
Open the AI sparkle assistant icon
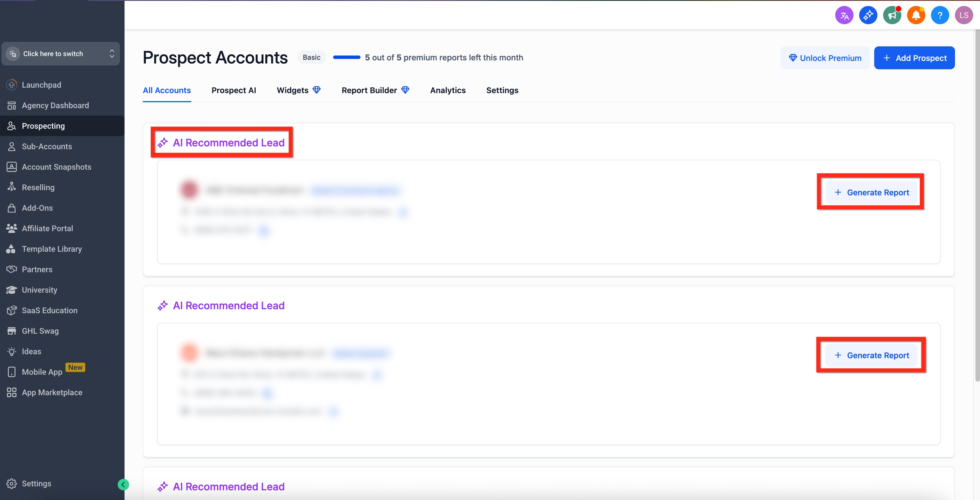(x=868, y=16)
